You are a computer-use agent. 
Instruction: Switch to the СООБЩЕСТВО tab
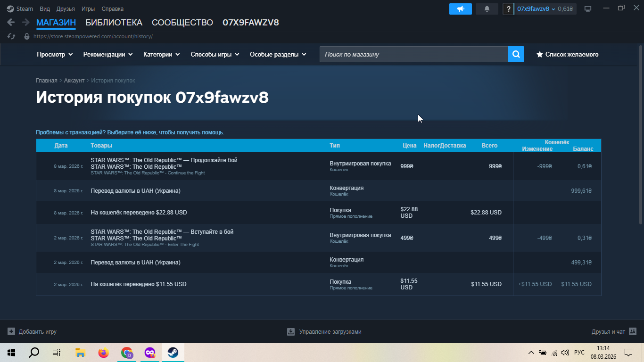(x=182, y=23)
